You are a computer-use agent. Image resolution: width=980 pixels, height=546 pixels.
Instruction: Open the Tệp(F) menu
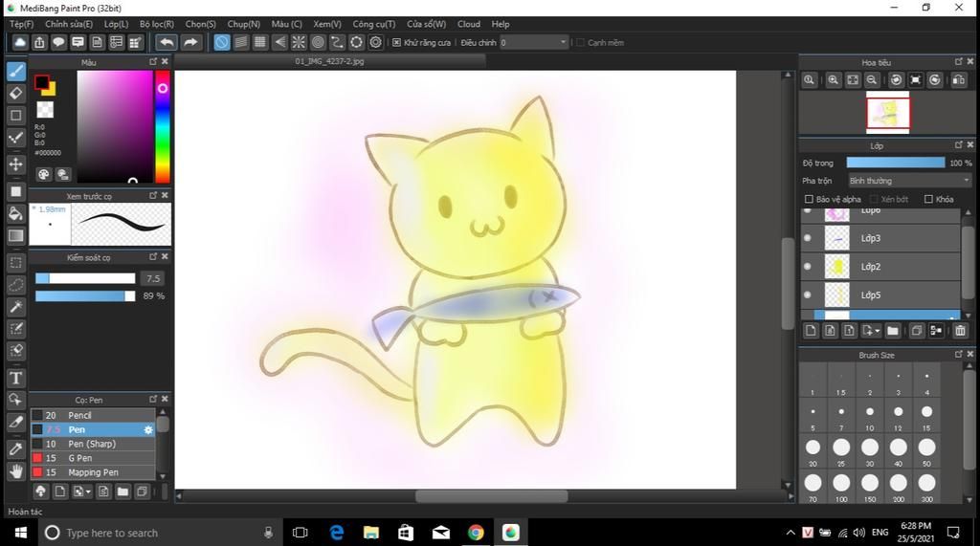coord(22,24)
